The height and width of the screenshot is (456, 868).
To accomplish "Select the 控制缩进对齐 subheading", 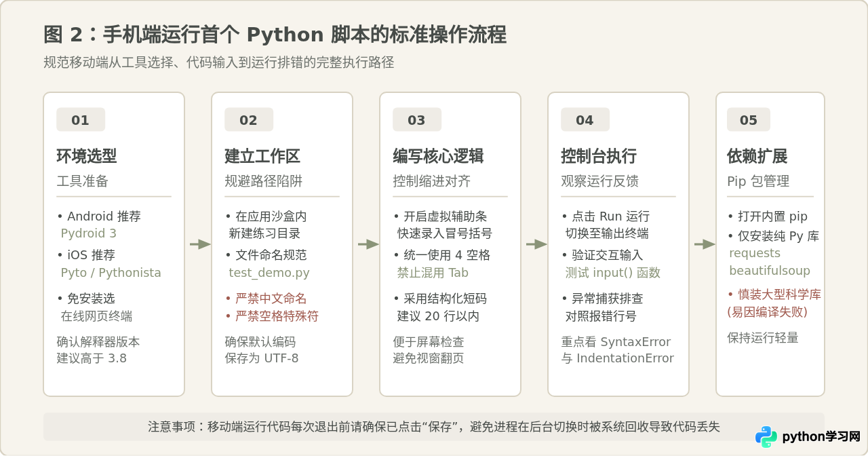I will pos(432,182).
